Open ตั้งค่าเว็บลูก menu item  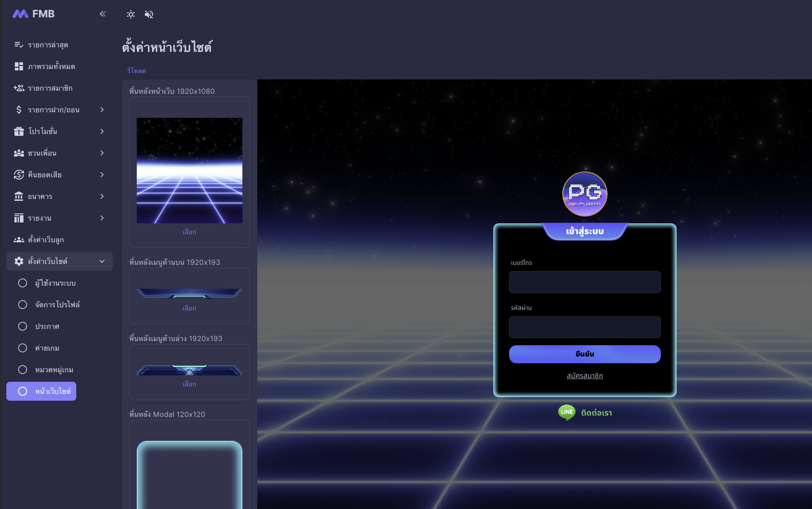46,240
